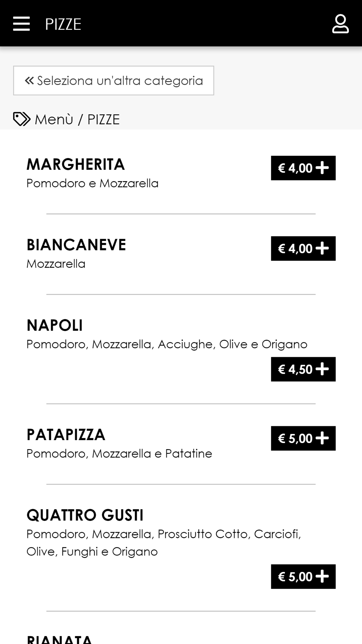Add Quattro Gusti via its plus icon

pos(322,577)
